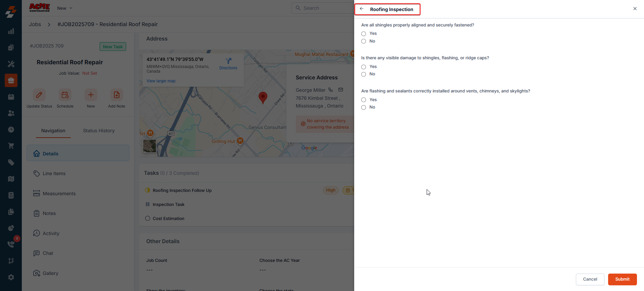Select No for shingles properly aligned
Screen dimensions: 644x291
(x=364, y=41)
